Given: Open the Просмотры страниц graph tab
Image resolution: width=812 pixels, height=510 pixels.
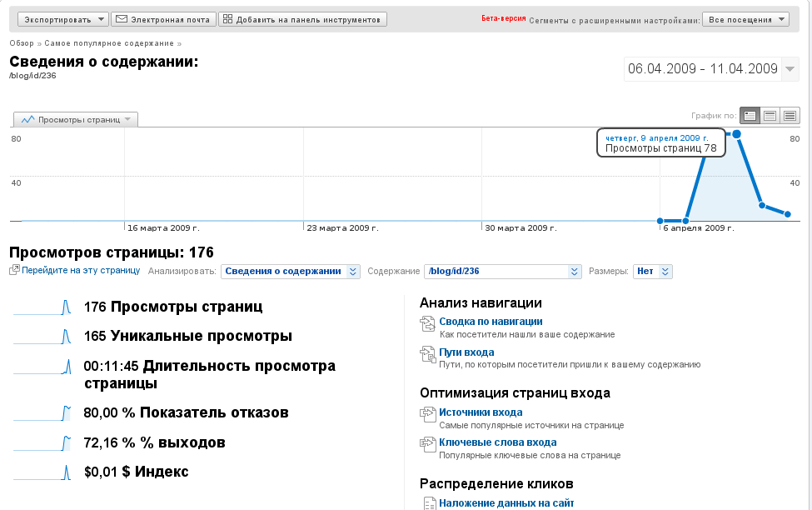Looking at the screenshot, I should [x=77, y=120].
